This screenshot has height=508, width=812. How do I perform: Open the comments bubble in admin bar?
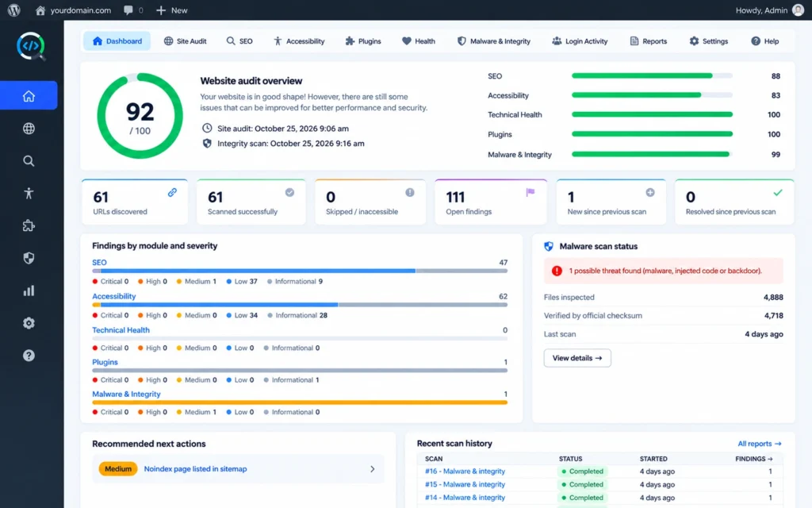coord(128,10)
